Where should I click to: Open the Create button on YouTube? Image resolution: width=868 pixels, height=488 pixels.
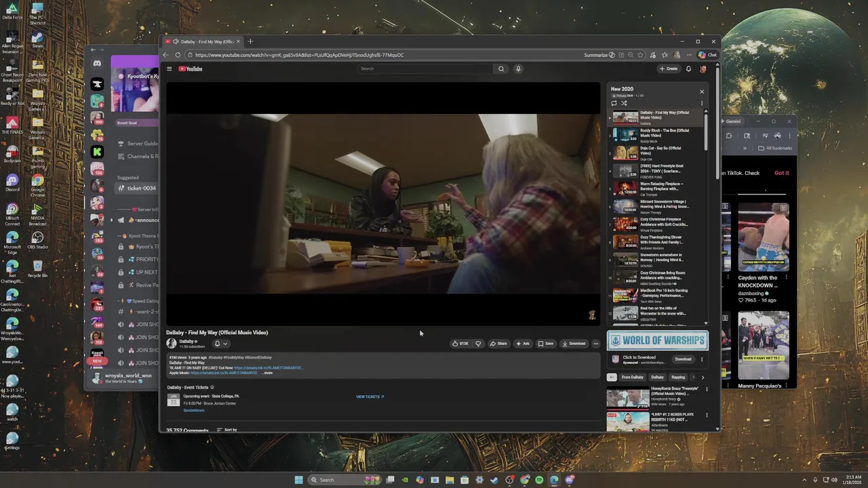[669, 68]
